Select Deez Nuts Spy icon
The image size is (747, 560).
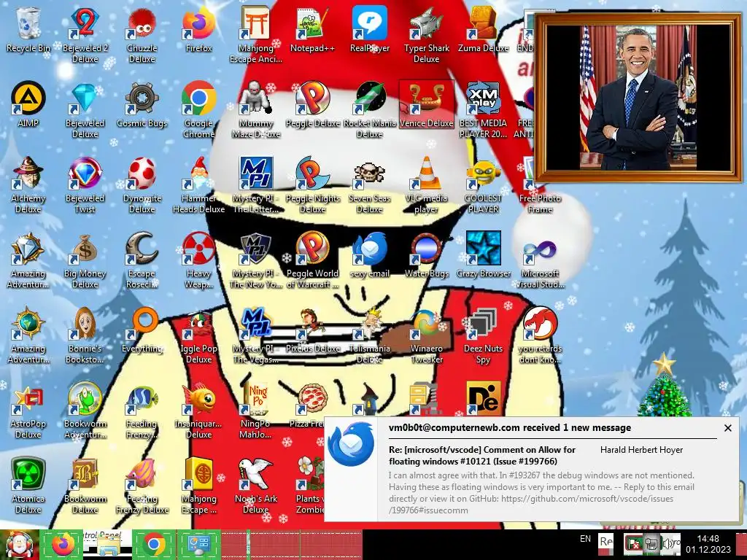[483, 335]
